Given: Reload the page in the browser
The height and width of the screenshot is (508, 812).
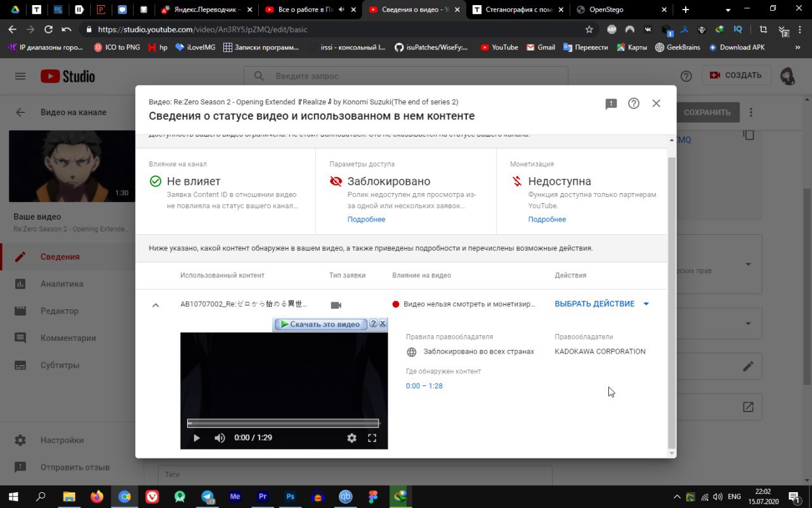Looking at the screenshot, I should coord(48,29).
